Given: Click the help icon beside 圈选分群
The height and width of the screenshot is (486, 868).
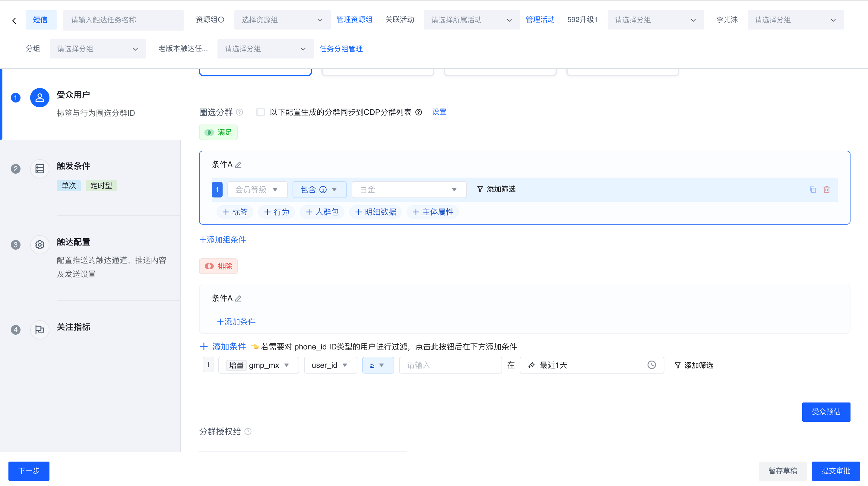Looking at the screenshot, I should pos(239,112).
